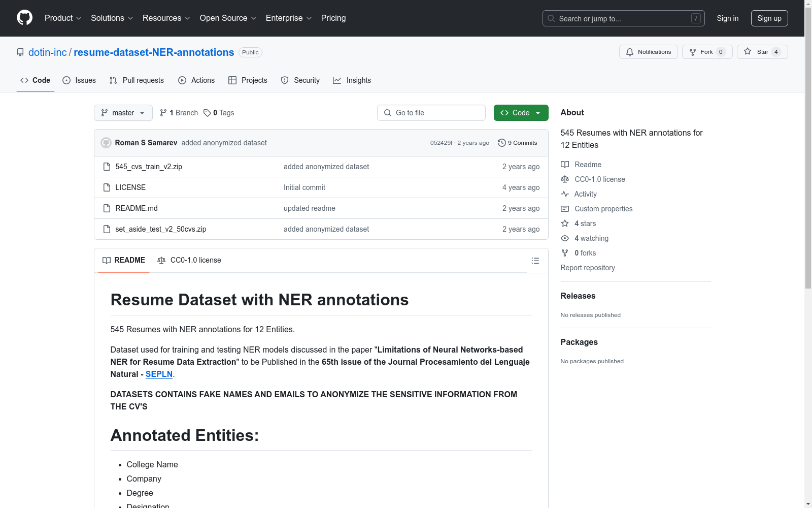
Task: Click the Readme book icon in About
Action: coord(565,165)
